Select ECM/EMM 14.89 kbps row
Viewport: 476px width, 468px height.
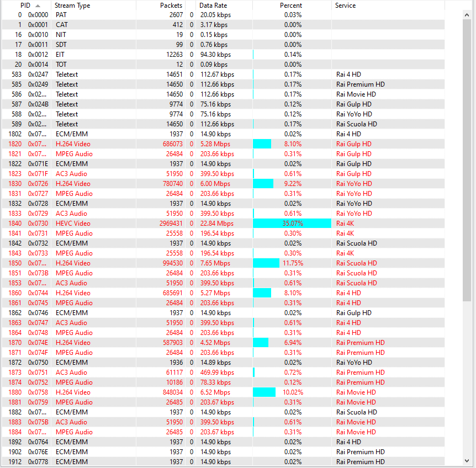pyautogui.click(x=223, y=363)
